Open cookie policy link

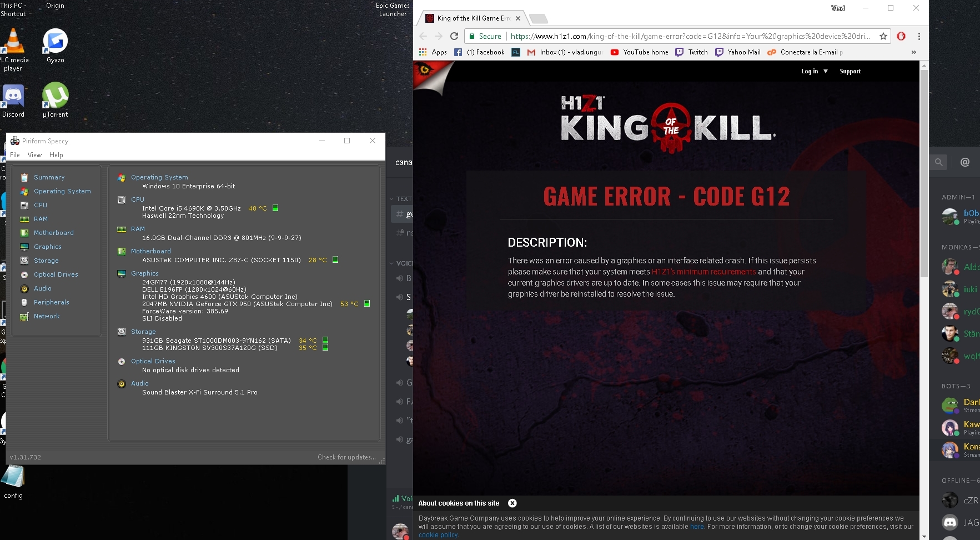tap(438, 535)
